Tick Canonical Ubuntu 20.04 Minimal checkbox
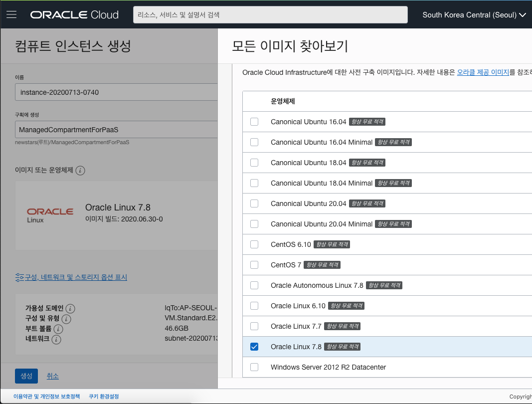This screenshot has height=404, width=532. click(x=254, y=224)
